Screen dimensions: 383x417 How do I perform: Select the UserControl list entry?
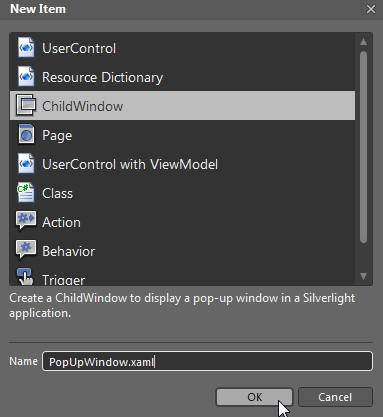coord(182,48)
